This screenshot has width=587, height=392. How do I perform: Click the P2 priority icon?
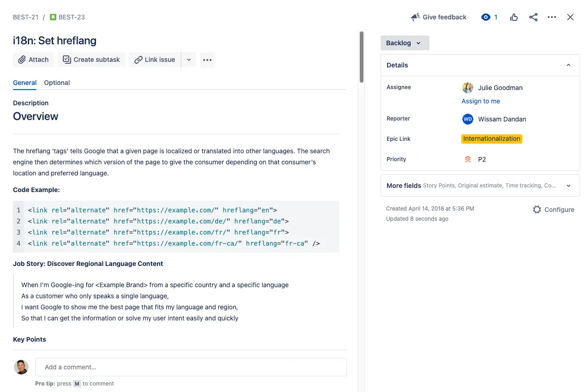(468, 159)
